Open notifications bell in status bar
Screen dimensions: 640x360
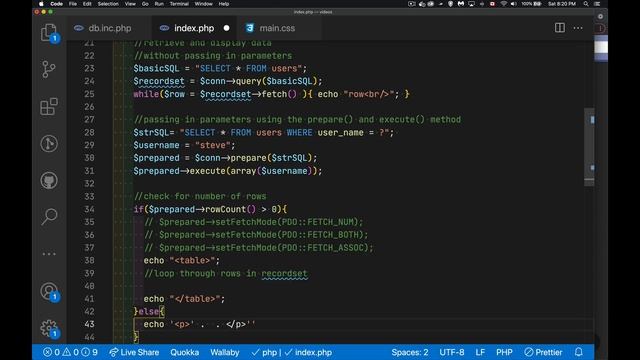(578, 352)
